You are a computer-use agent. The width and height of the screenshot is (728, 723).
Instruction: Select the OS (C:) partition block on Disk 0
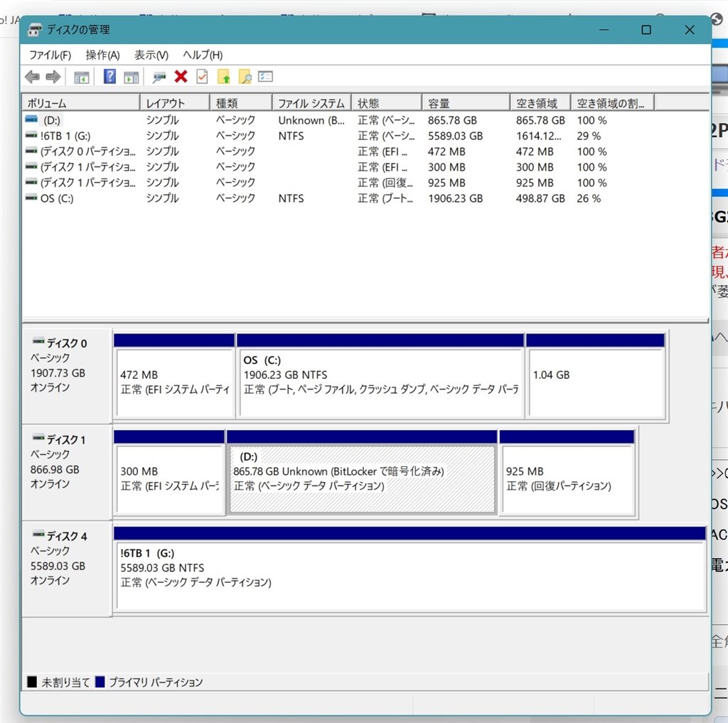380,375
